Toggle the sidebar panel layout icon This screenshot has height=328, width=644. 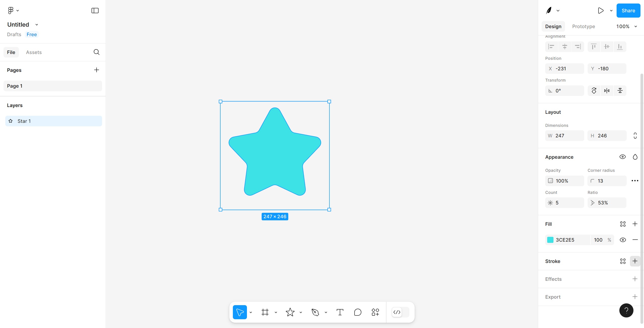tap(95, 11)
